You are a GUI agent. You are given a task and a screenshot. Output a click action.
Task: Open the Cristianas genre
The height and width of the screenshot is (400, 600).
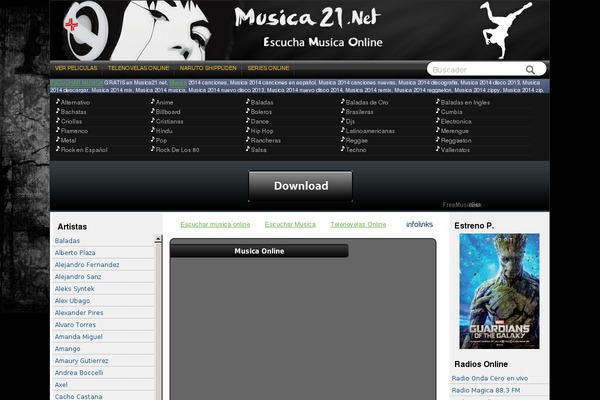pos(170,121)
